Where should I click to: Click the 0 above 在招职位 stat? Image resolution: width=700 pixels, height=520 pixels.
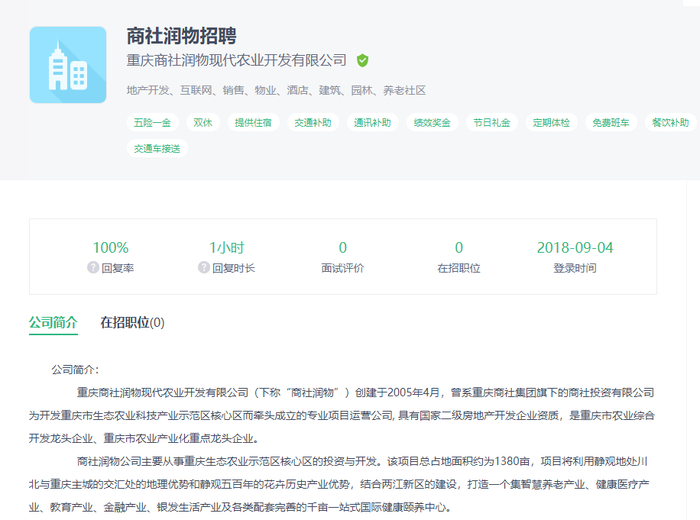459,248
